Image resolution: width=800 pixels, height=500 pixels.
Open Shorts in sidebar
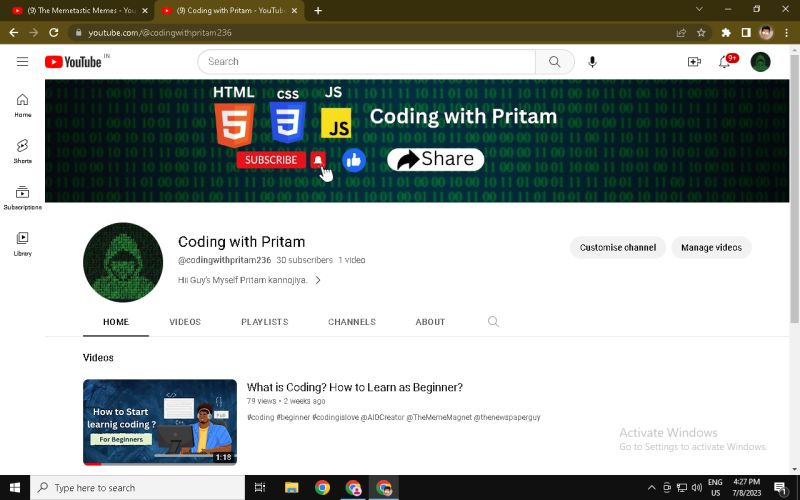[x=22, y=152]
